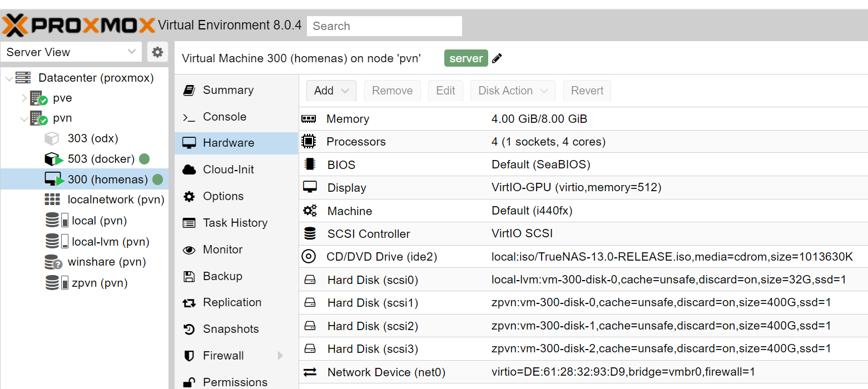Expand the Firewall submenu arrow
The image size is (868, 389).
tap(280, 356)
